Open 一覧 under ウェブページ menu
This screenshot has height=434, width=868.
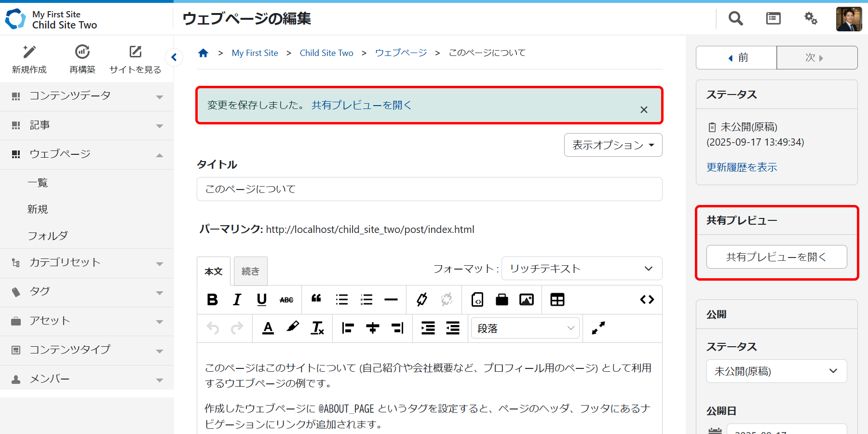click(x=38, y=183)
